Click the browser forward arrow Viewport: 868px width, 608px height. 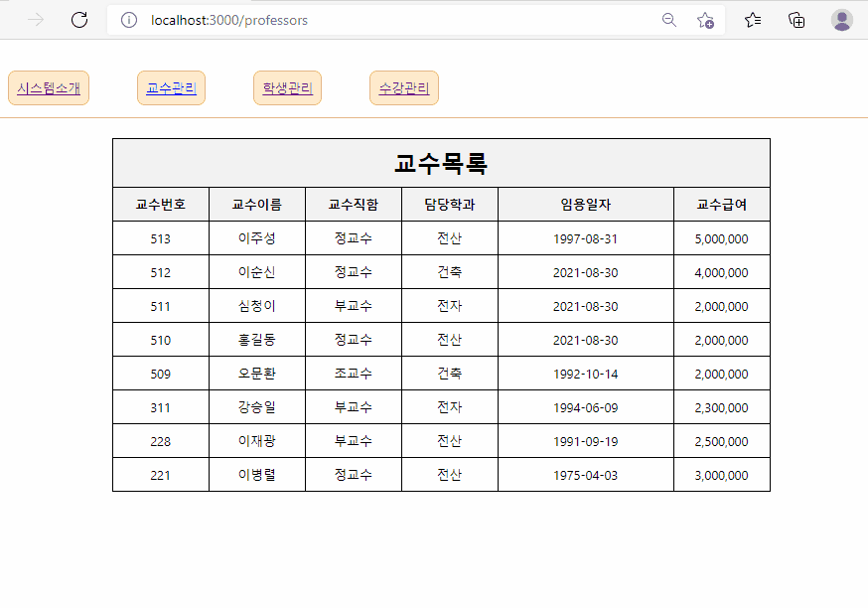[36, 20]
